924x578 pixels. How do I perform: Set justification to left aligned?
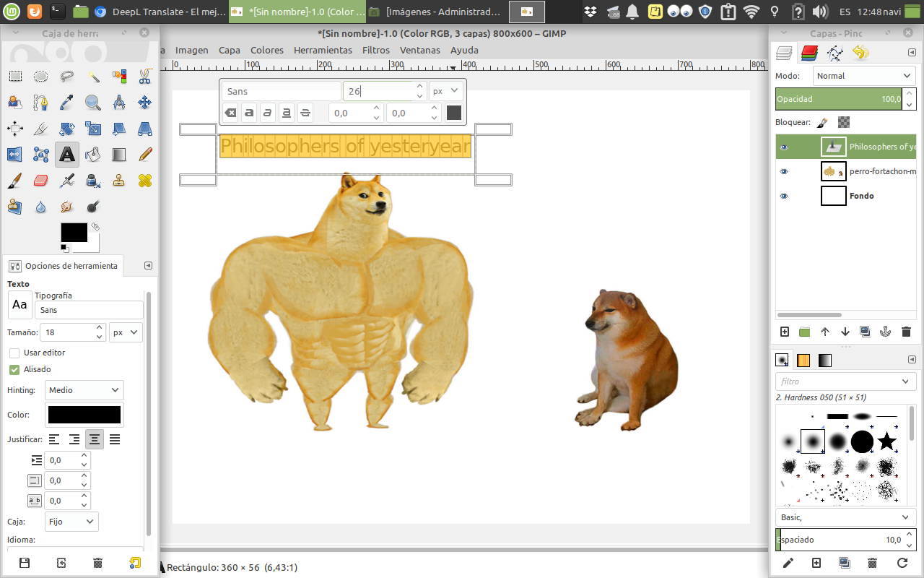pyautogui.click(x=54, y=439)
